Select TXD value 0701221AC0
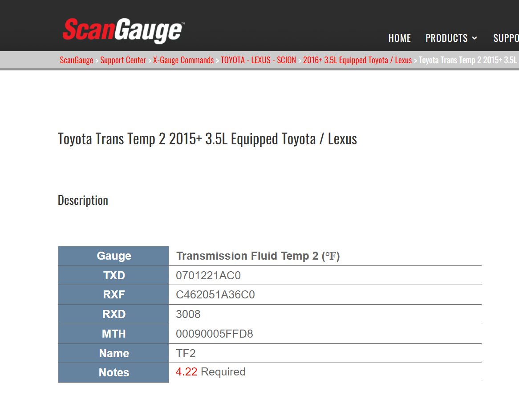Screen dimensions: 519x420 coord(208,275)
